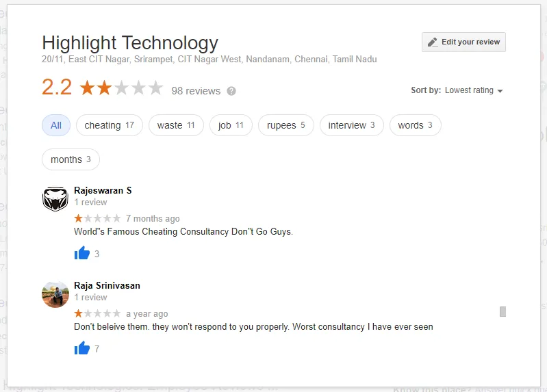Click the reviews list scrollbar thumb
This screenshot has width=547, height=392.
pos(503,311)
